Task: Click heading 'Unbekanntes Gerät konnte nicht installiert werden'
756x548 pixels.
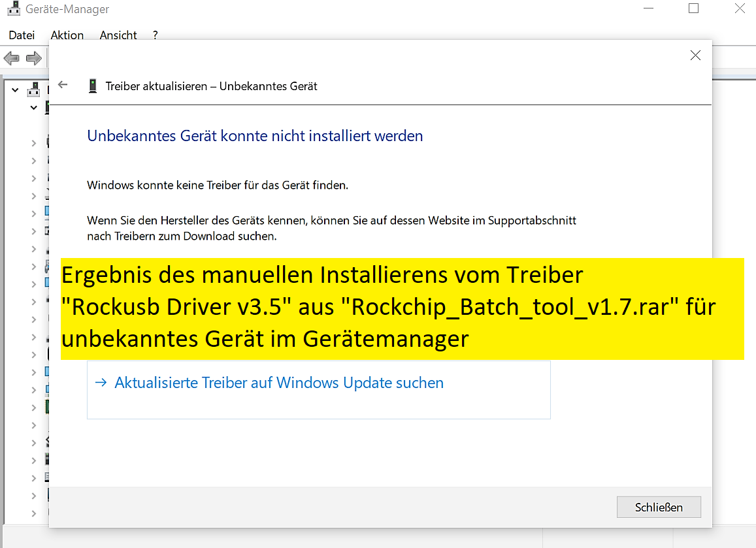Action: pos(255,136)
